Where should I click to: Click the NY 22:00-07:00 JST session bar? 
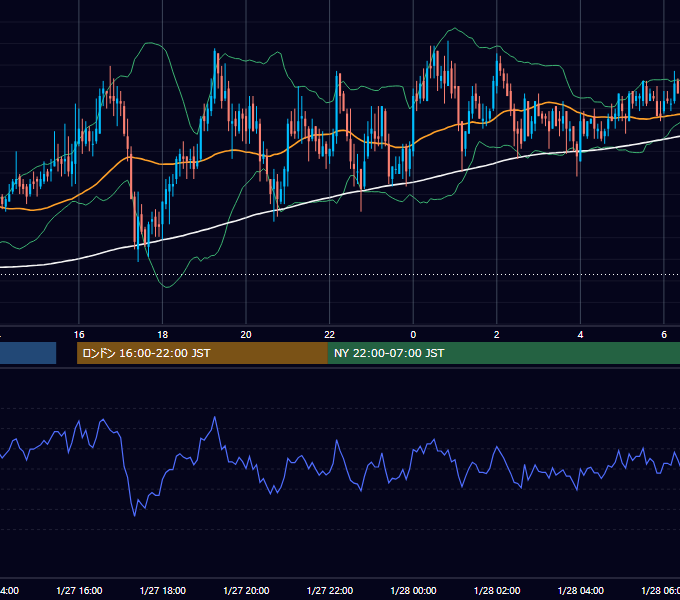[x=503, y=353]
